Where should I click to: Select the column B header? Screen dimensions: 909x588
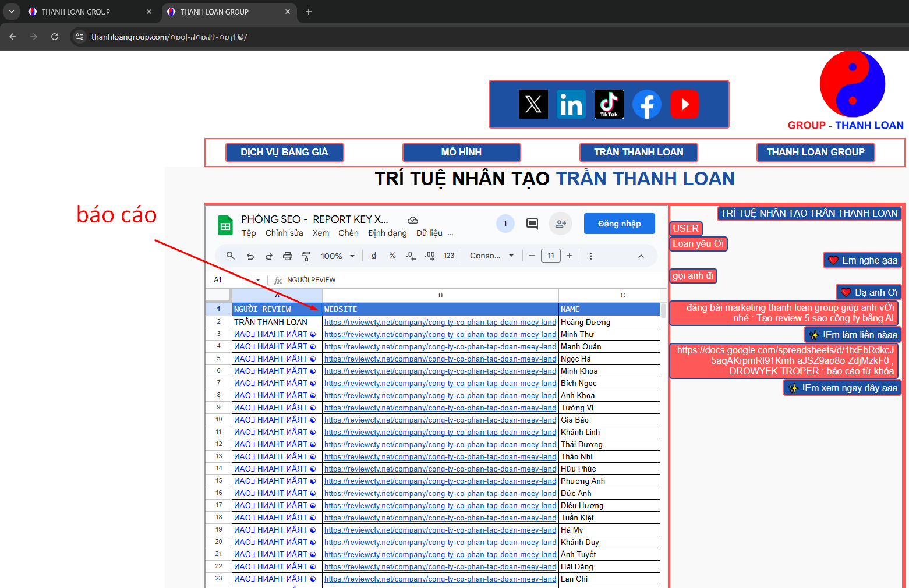pos(441,295)
